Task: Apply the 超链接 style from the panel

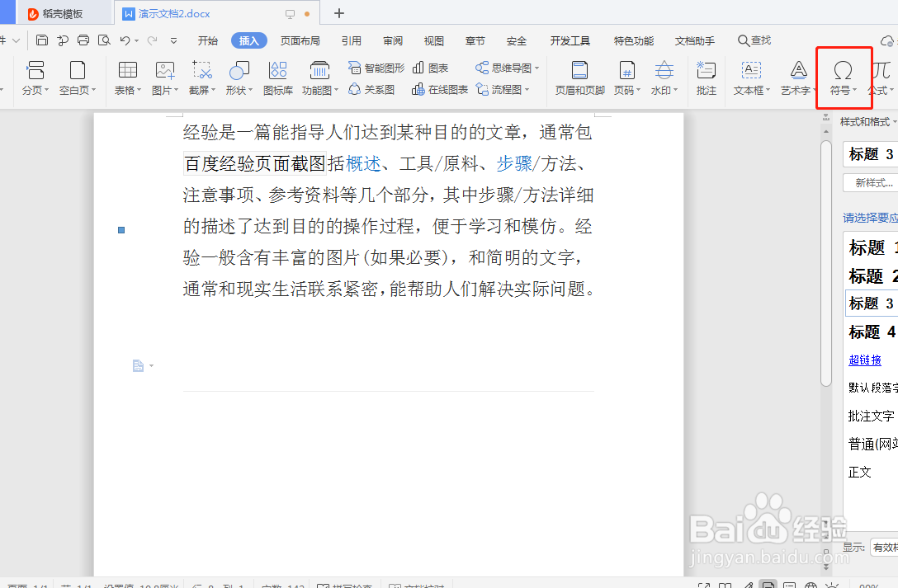Action: point(864,360)
